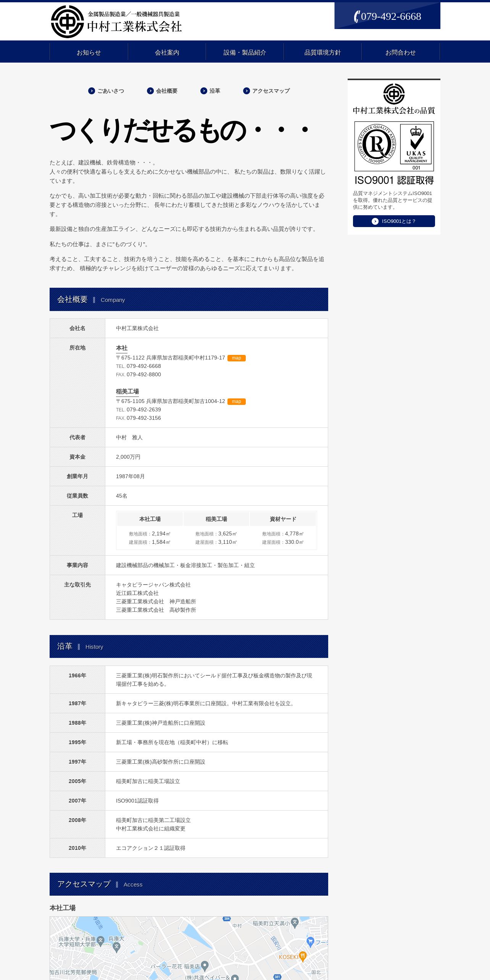The width and height of the screenshot is (490, 980).
Task: Open the お知らせ navigation menu item
Action: point(89,52)
